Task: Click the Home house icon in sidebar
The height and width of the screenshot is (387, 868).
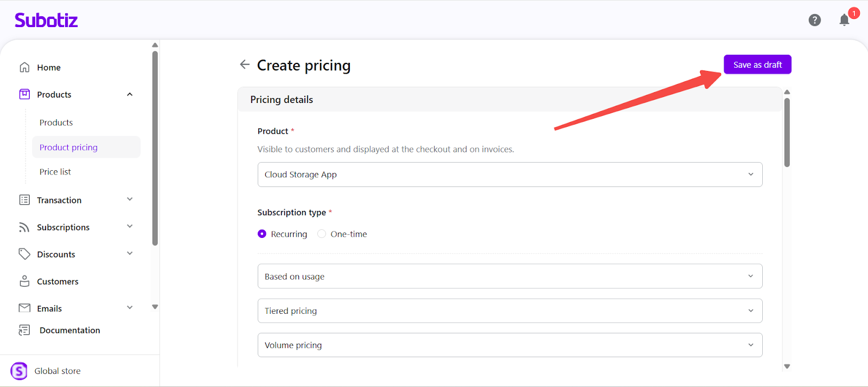Action: pyautogui.click(x=24, y=67)
